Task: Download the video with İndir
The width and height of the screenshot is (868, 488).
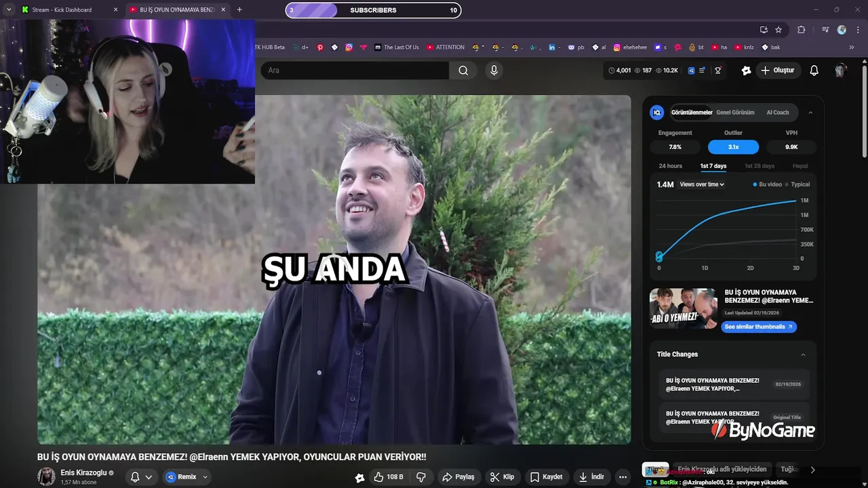Action: point(591,477)
